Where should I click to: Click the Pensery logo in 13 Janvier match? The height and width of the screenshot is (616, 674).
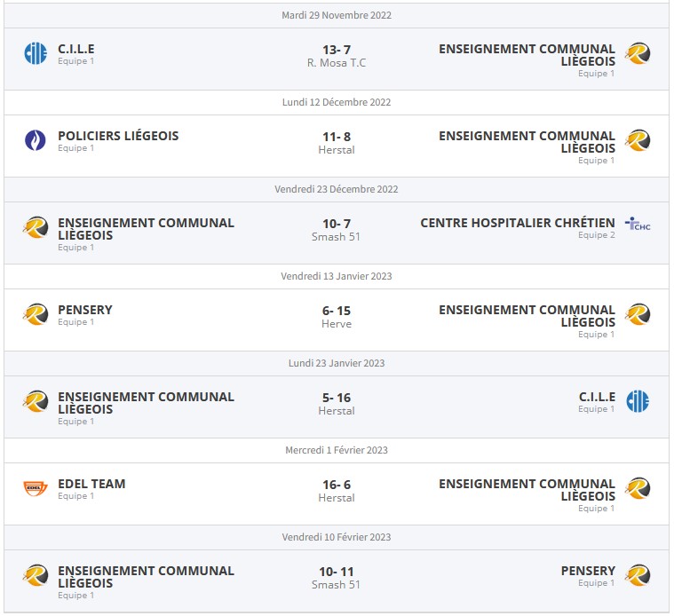(36, 314)
